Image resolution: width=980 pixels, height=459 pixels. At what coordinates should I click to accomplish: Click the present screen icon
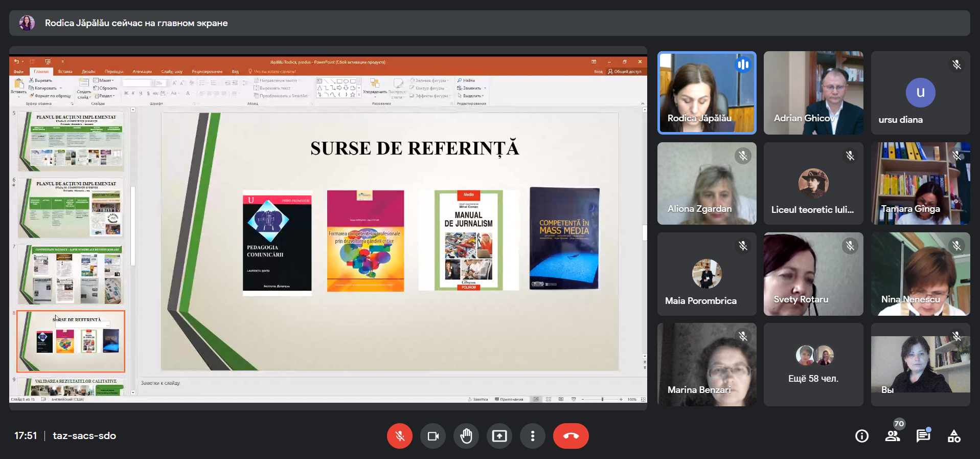[499, 436]
